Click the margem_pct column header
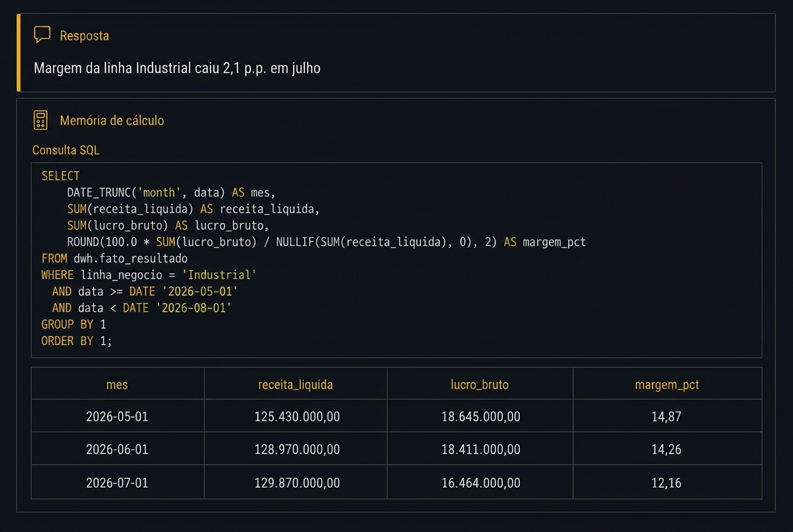This screenshot has width=793, height=532. (667, 384)
